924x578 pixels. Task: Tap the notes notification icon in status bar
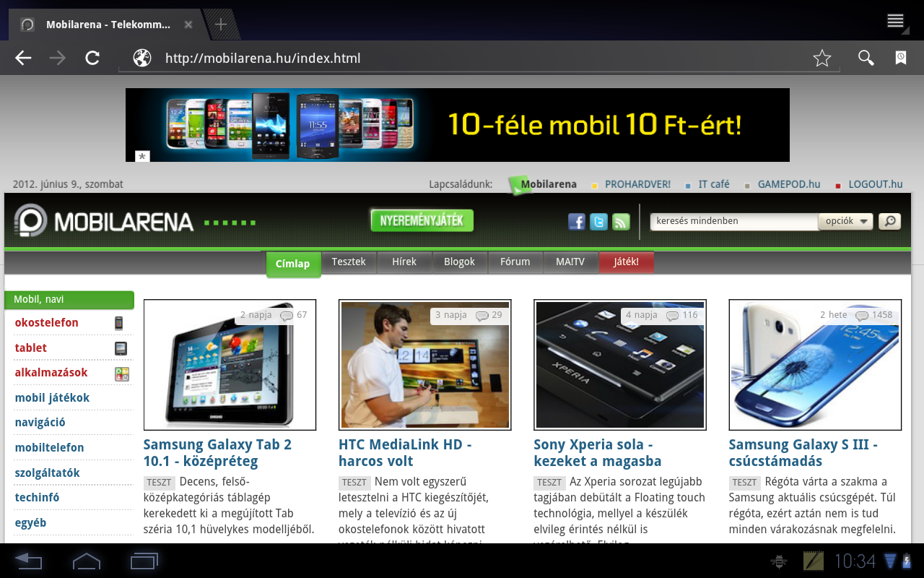tap(814, 561)
